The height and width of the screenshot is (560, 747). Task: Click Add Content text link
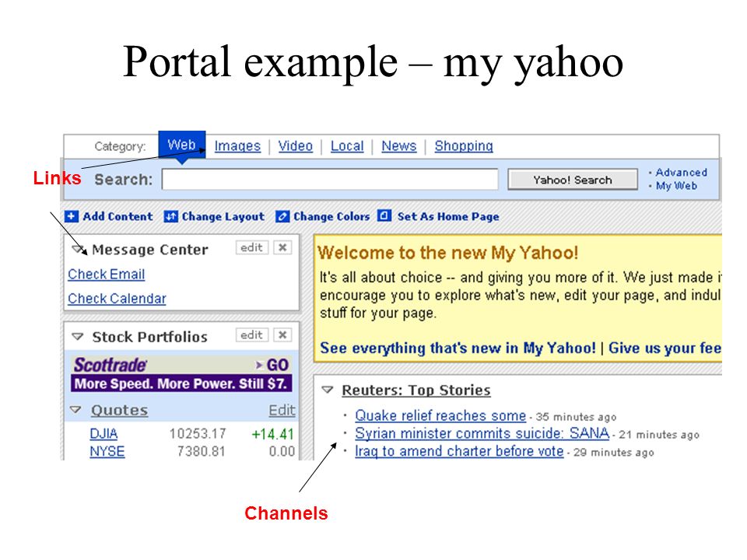click(x=117, y=216)
